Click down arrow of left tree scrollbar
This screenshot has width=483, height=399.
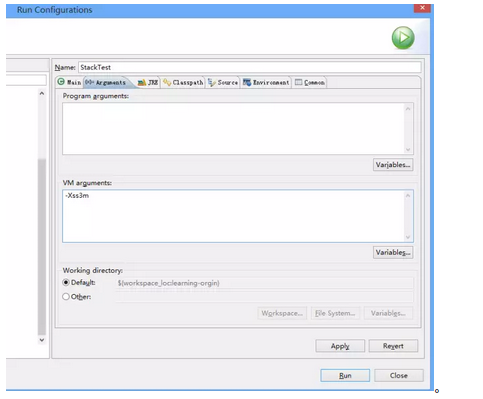(42, 340)
